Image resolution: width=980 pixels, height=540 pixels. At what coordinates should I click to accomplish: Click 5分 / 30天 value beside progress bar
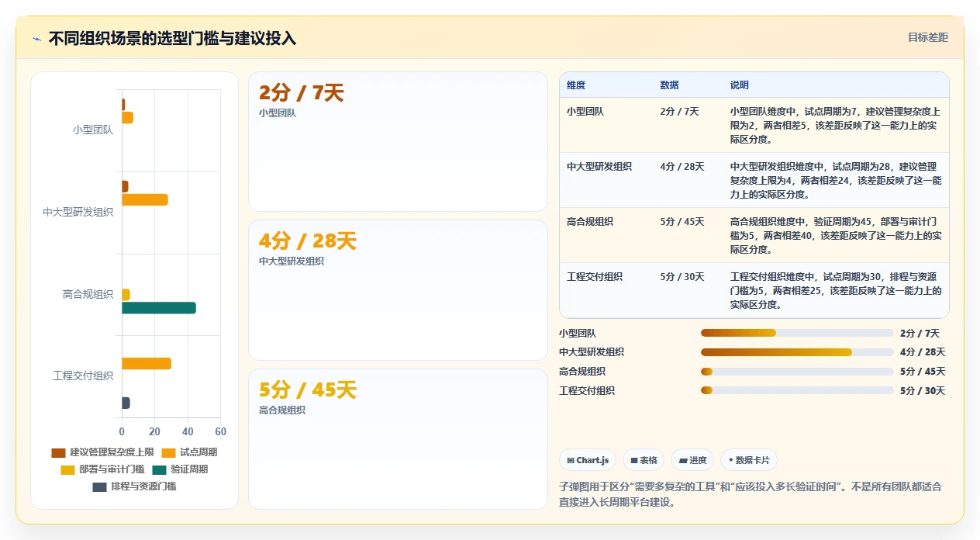coord(923,390)
